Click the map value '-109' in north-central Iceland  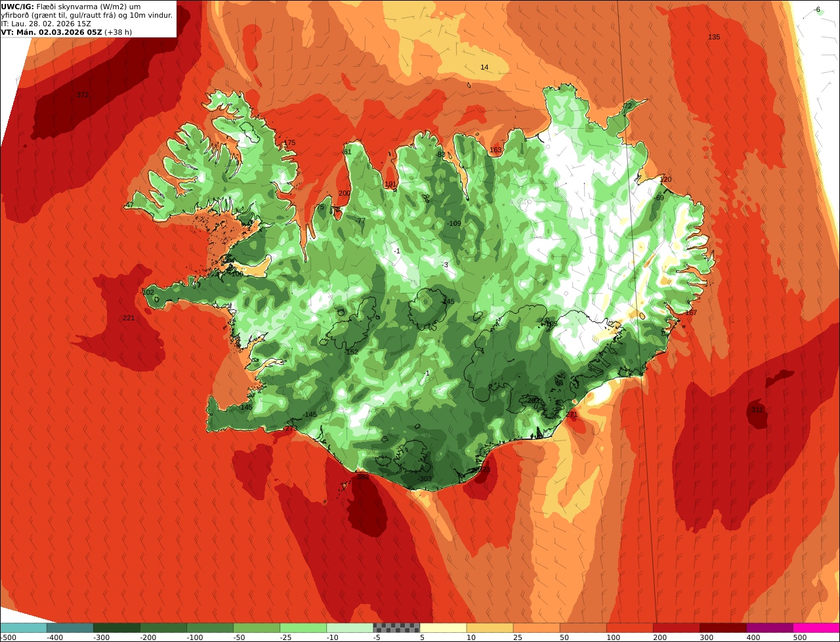(x=454, y=224)
